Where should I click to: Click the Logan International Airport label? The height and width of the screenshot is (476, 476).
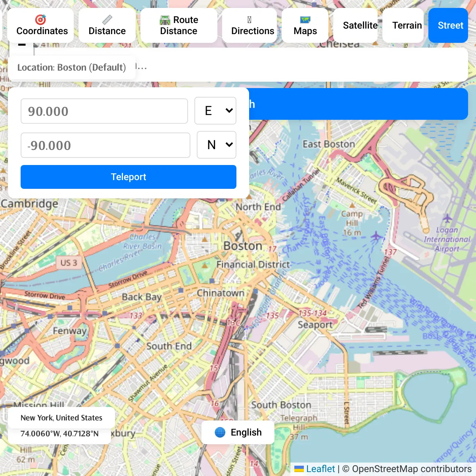[447, 239]
